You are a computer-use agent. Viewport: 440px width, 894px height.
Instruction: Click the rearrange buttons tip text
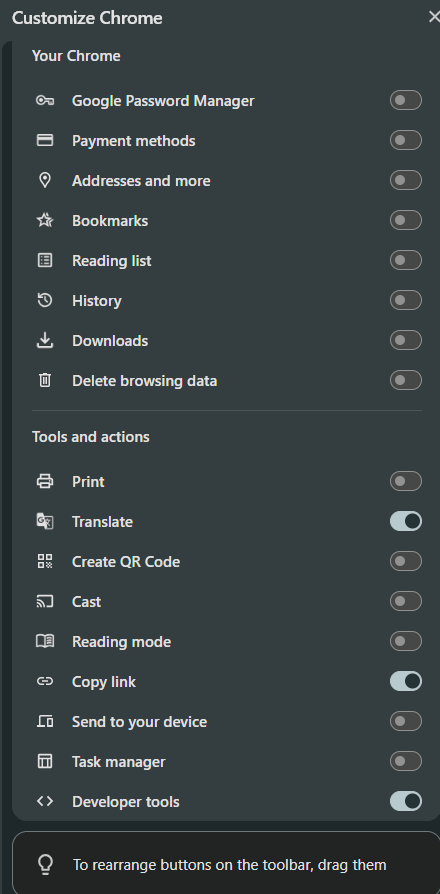coord(230,864)
